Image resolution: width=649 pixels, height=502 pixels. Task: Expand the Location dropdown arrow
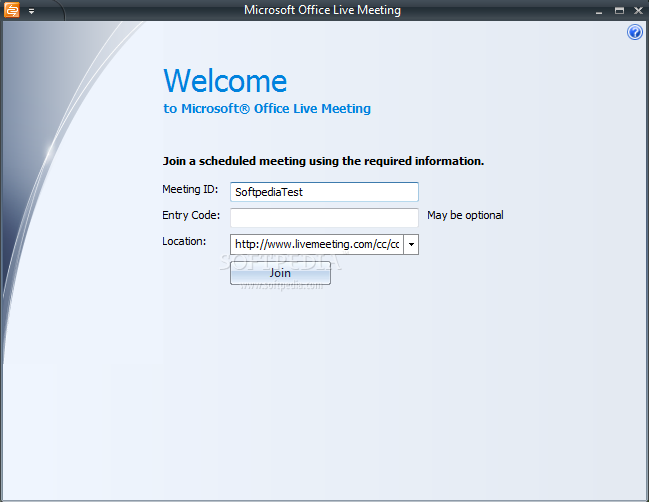point(411,244)
